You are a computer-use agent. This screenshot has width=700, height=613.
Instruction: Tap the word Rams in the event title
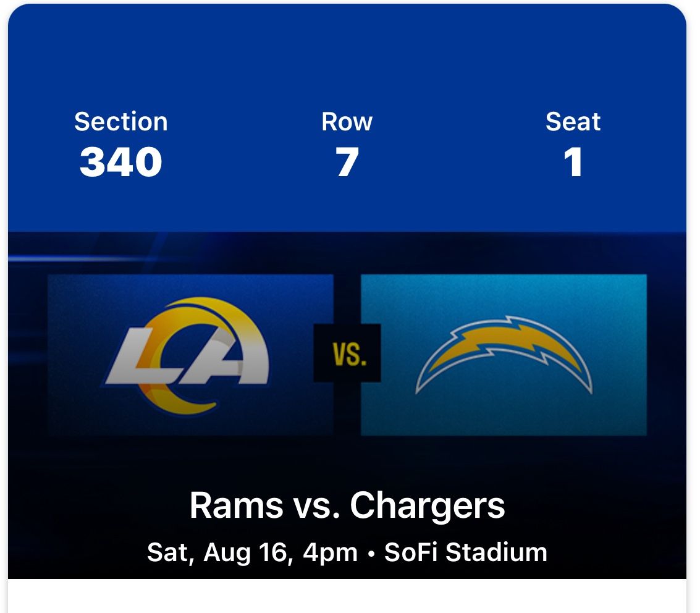click(x=237, y=505)
